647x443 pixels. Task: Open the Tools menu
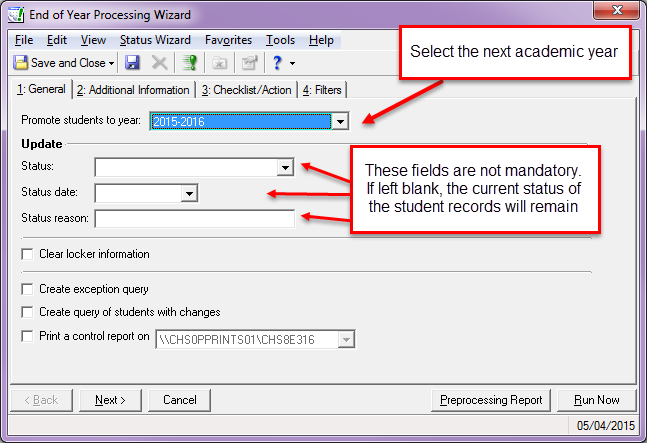(280, 40)
